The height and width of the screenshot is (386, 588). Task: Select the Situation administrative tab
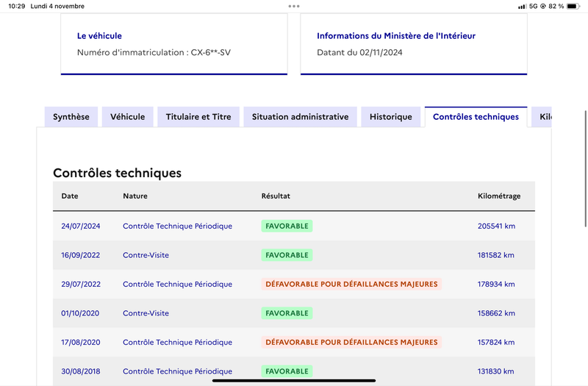[x=300, y=117]
